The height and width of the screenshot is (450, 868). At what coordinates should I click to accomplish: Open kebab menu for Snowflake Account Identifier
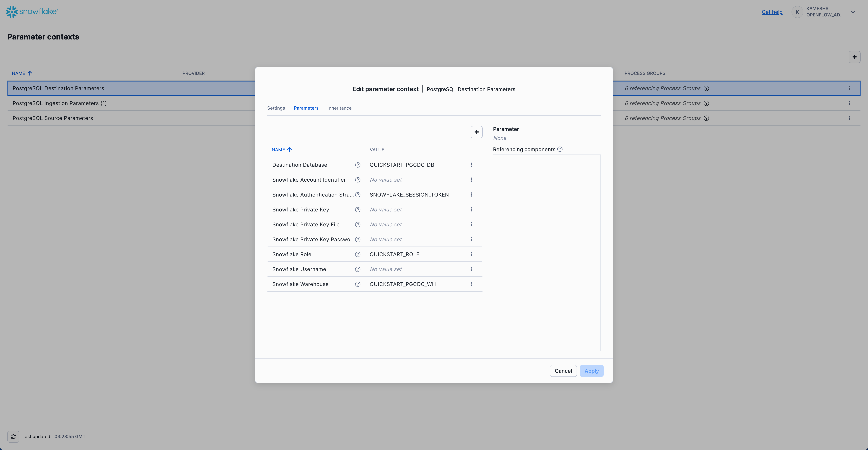[x=471, y=180]
